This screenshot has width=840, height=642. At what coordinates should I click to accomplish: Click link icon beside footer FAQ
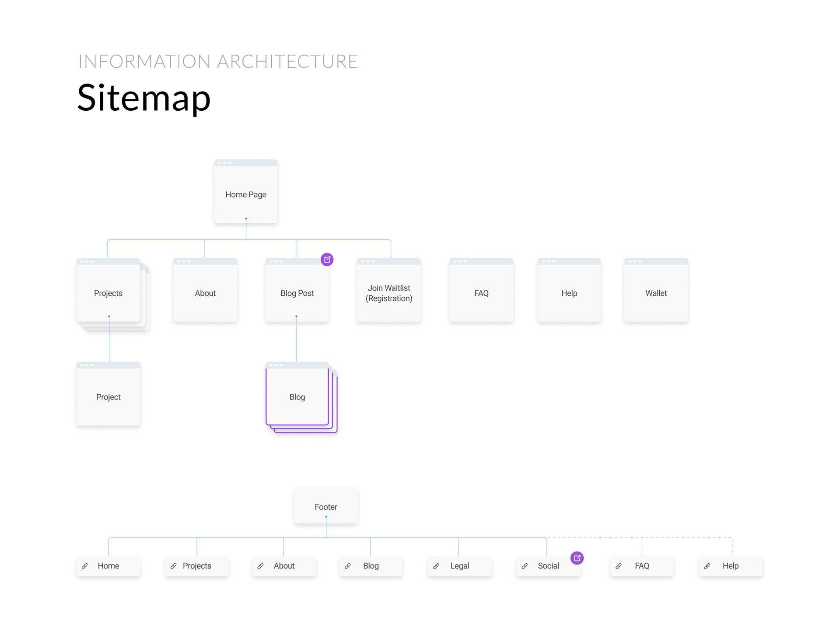(619, 566)
